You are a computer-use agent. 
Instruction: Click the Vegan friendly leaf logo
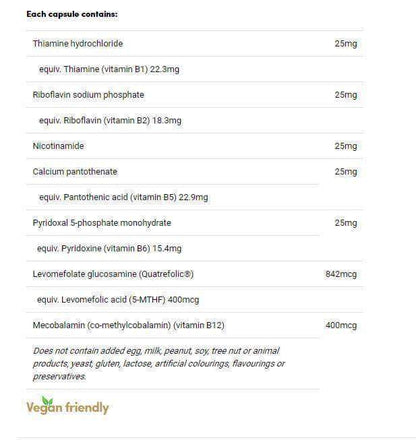[67, 405]
